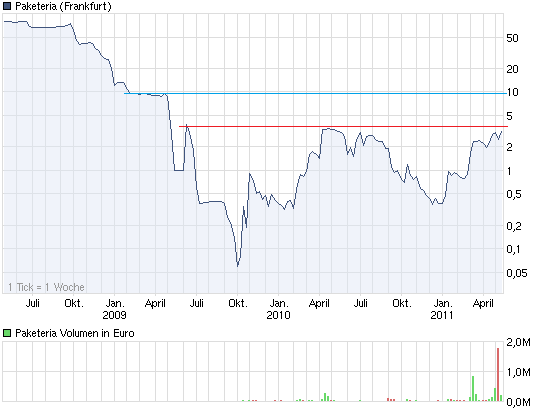Click the dark blue Paketeria legend square

click(x=7, y=6)
